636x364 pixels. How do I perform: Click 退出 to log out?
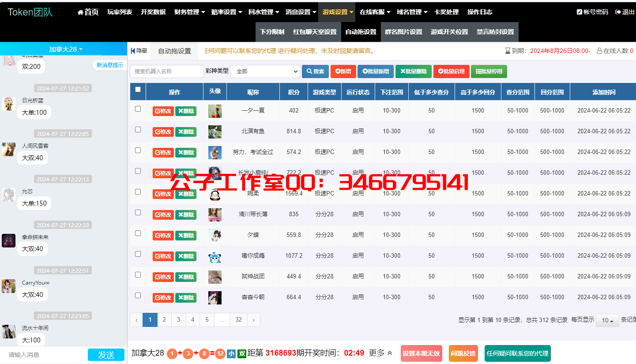[625, 12]
